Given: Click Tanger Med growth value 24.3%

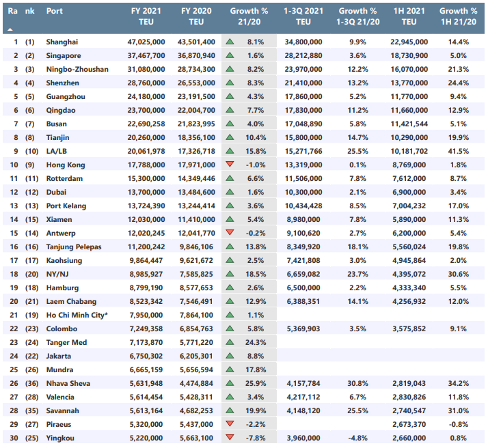Looking at the screenshot, I should tap(256, 343).
